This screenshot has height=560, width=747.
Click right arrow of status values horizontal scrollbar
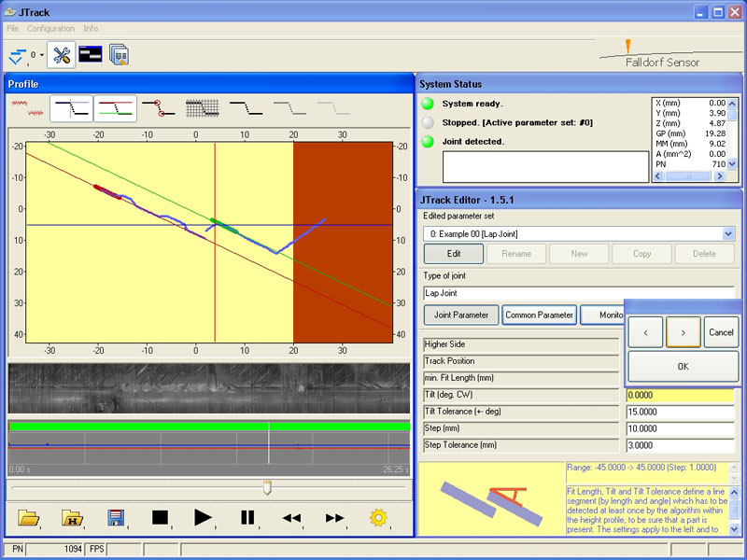720,175
